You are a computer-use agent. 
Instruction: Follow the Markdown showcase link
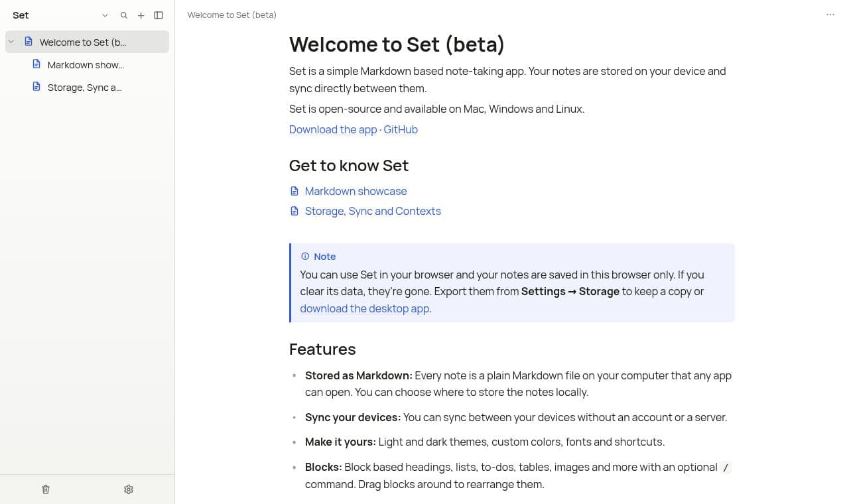point(356,191)
